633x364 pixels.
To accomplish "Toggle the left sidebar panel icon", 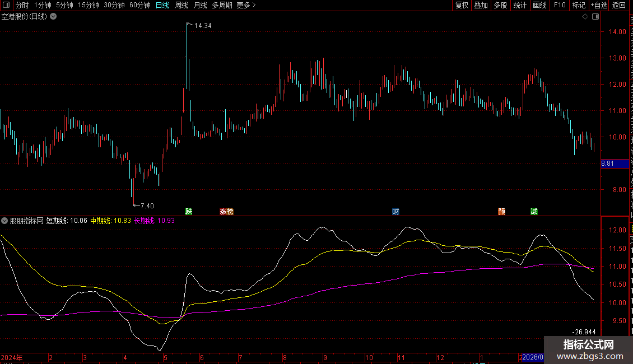I will [x=6, y=5].
